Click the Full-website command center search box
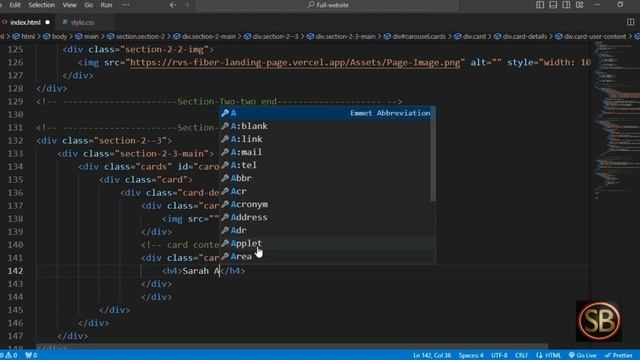 (327, 5)
